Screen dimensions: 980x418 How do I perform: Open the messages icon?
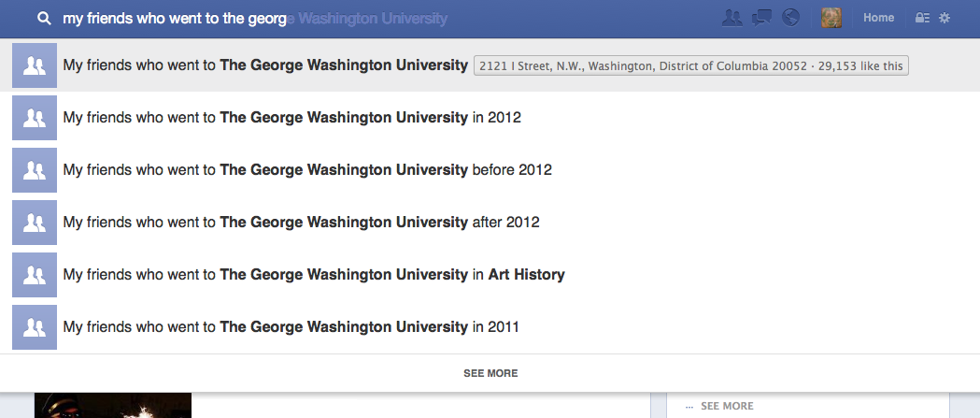(761, 18)
